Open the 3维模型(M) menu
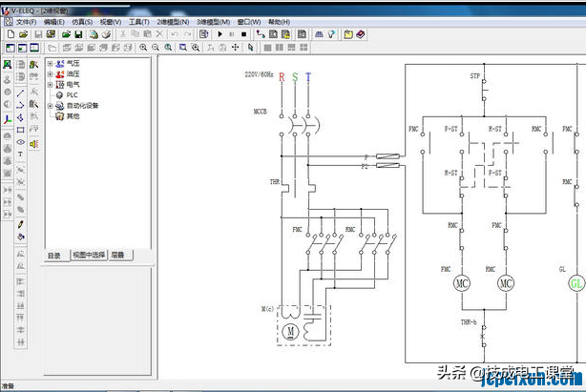Screen dimensions: 586x392 pos(213,22)
